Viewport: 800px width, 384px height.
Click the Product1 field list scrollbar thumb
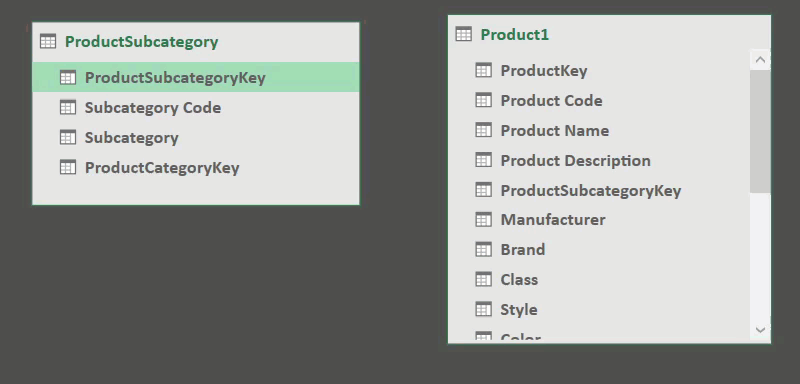[760, 132]
